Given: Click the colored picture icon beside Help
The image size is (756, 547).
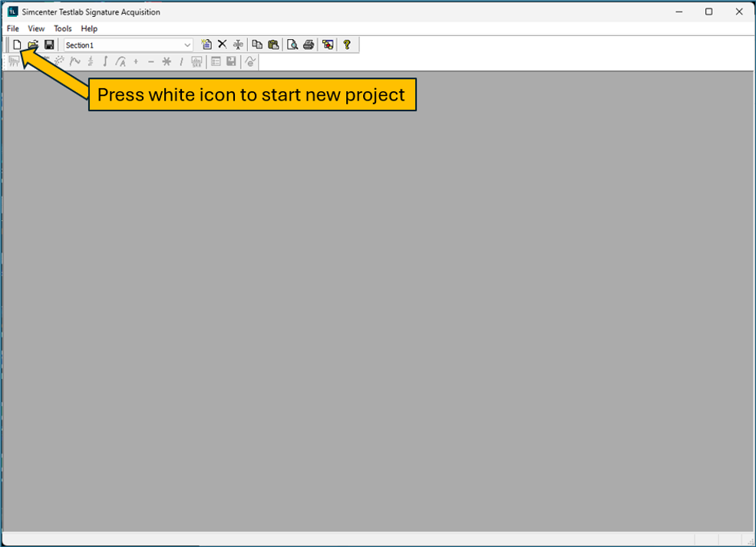Looking at the screenshot, I should (x=328, y=44).
